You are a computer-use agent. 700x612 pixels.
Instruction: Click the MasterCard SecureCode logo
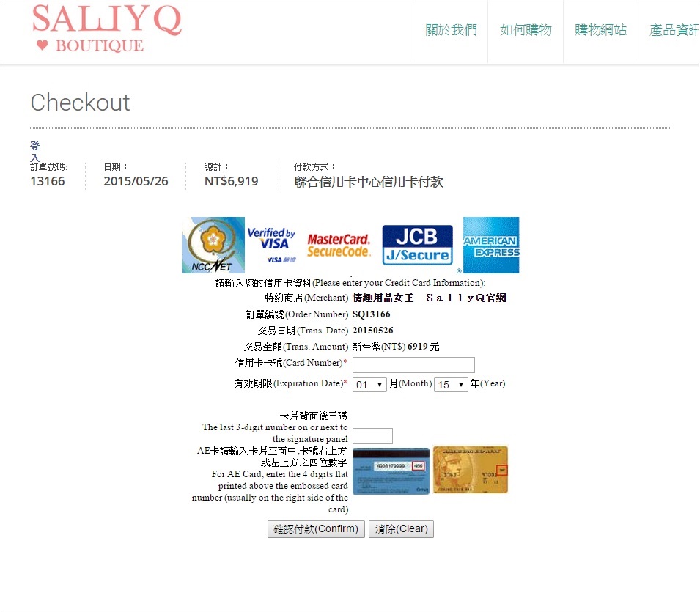[339, 246]
